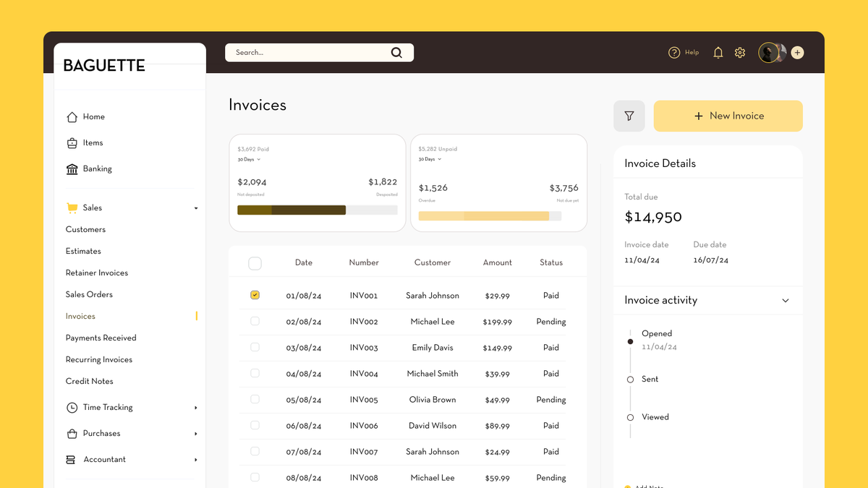The height and width of the screenshot is (488, 868).
Task: Click the Help link in header
Action: [x=692, y=53]
